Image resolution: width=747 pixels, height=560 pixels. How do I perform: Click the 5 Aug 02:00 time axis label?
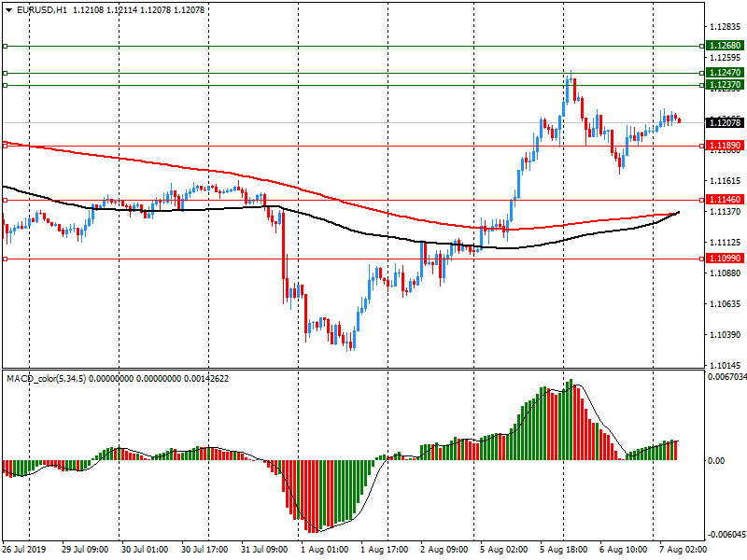(504, 550)
